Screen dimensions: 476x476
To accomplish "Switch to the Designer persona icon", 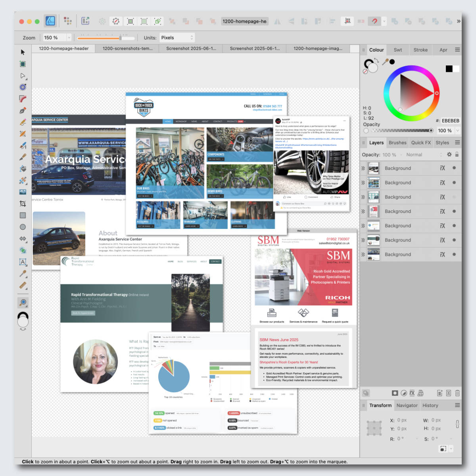I will click(50, 21).
